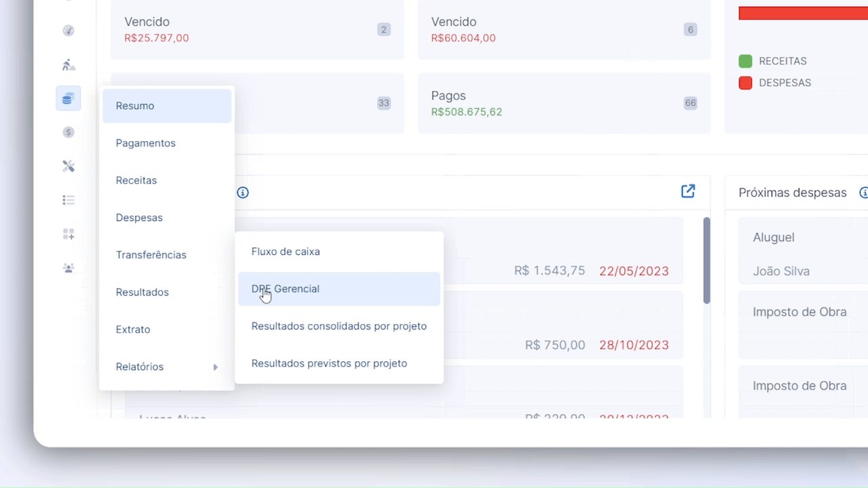Click the amount R$ 1.543,75
The height and width of the screenshot is (488, 868).
point(549,271)
